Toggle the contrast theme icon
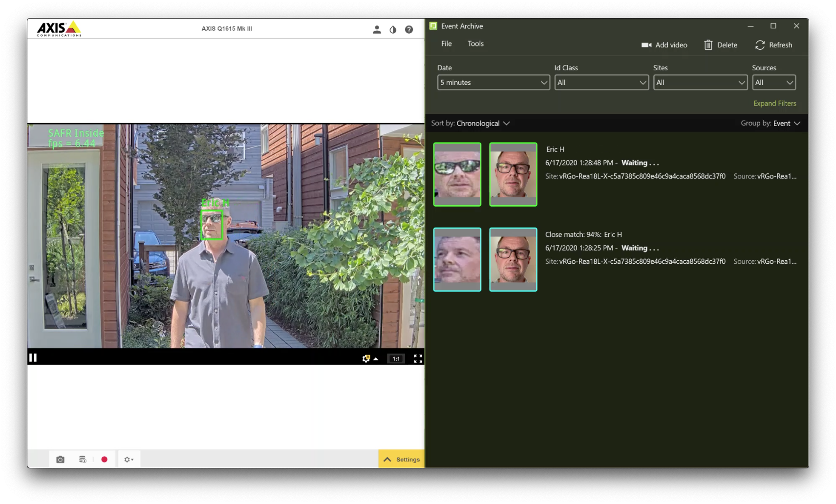The image size is (836, 504). [393, 29]
